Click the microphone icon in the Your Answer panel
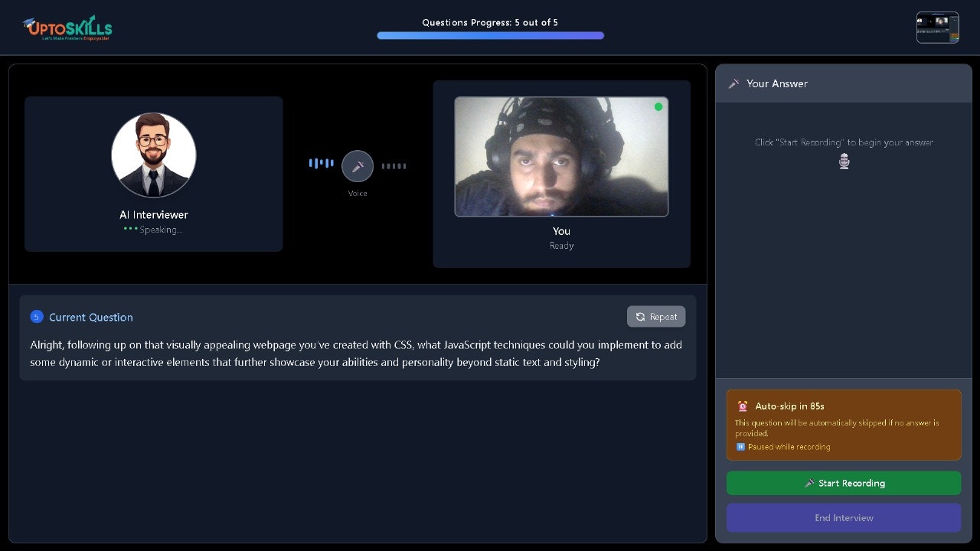This screenshot has height=551, width=980. tap(844, 161)
